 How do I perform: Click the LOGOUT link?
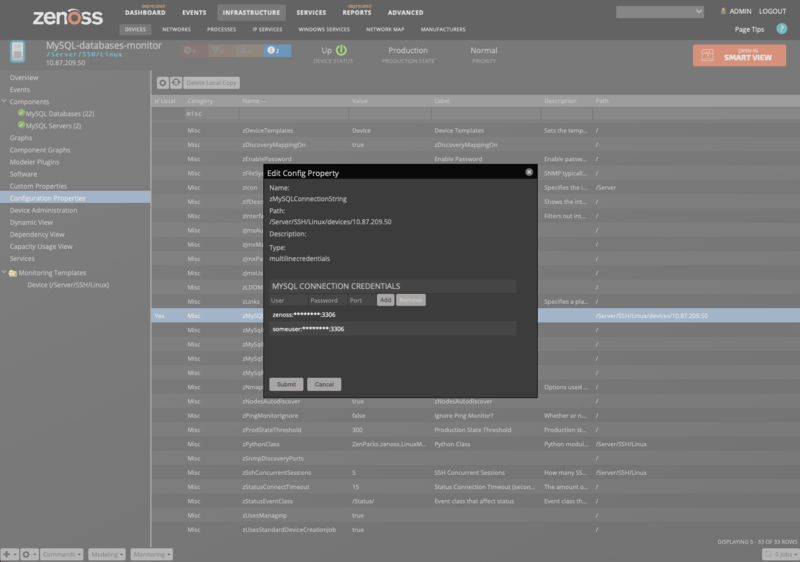772,11
